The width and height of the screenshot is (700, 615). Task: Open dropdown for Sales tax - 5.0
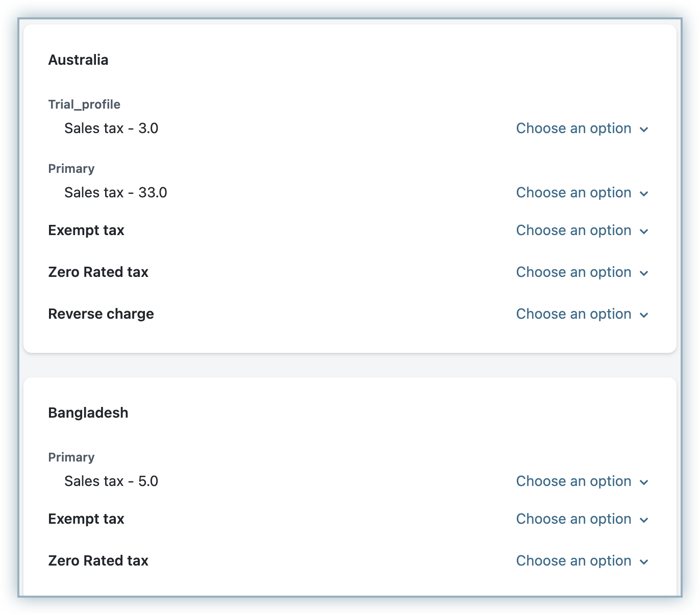[582, 481]
